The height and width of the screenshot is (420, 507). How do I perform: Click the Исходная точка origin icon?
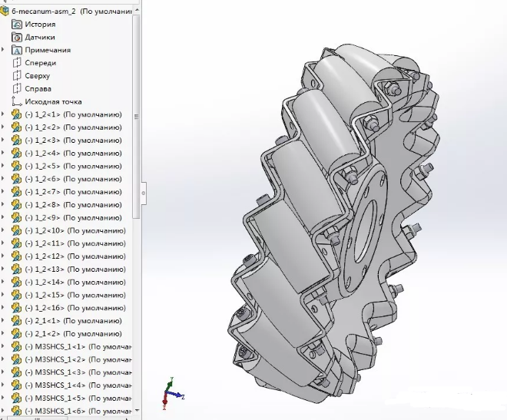point(16,101)
